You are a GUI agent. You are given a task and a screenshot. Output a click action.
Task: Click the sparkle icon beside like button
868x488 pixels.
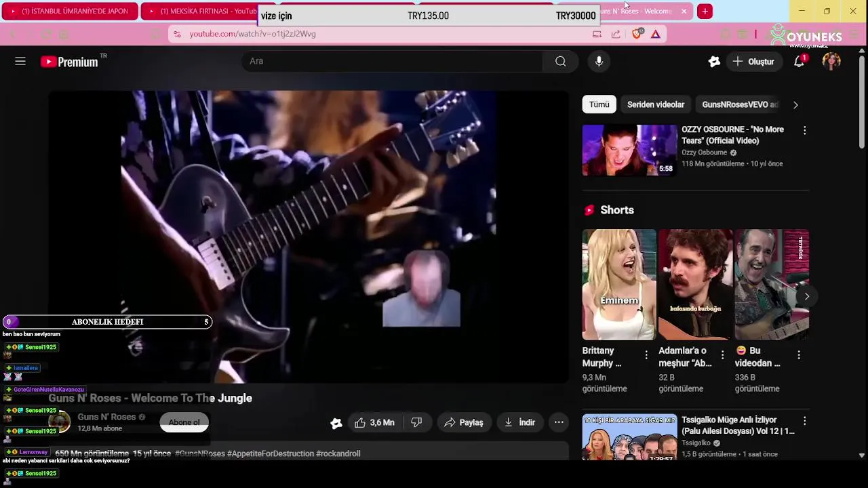pos(336,423)
